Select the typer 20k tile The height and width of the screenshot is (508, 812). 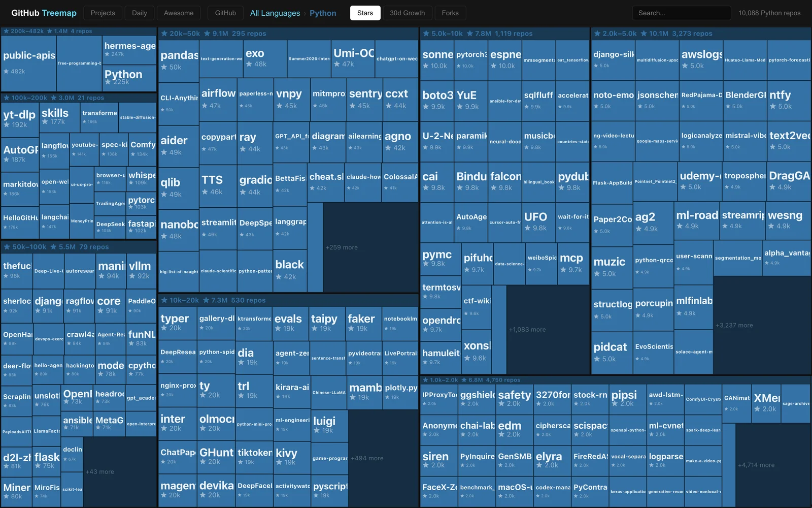tap(178, 323)
